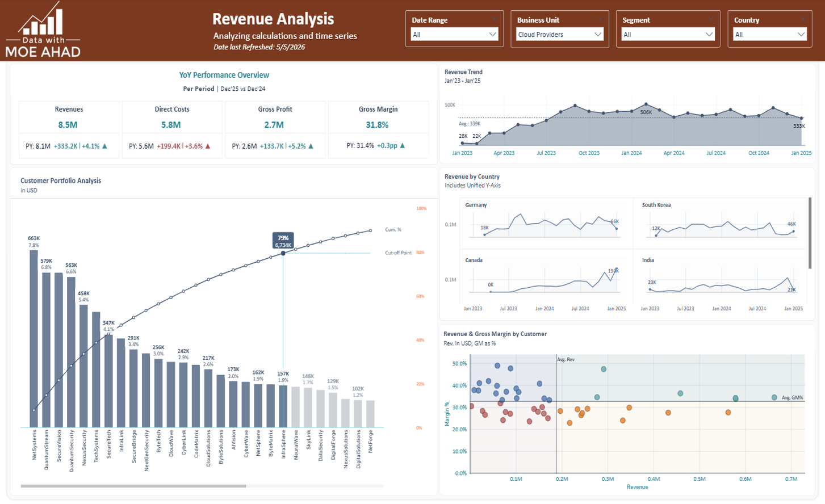
Task: Click the QuantumStream 579K bar
Action: click(x=47, y=350)
